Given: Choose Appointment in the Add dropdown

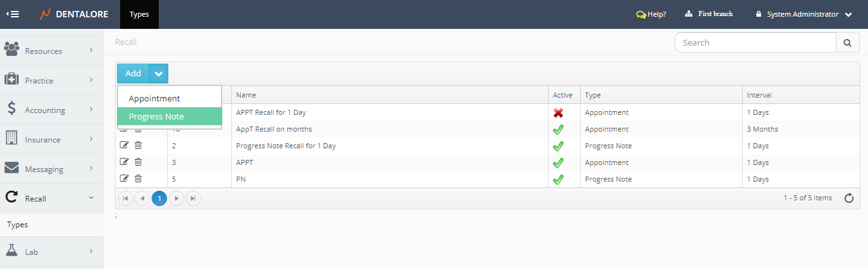Looking at the screenshot, I should click(154, 99).
